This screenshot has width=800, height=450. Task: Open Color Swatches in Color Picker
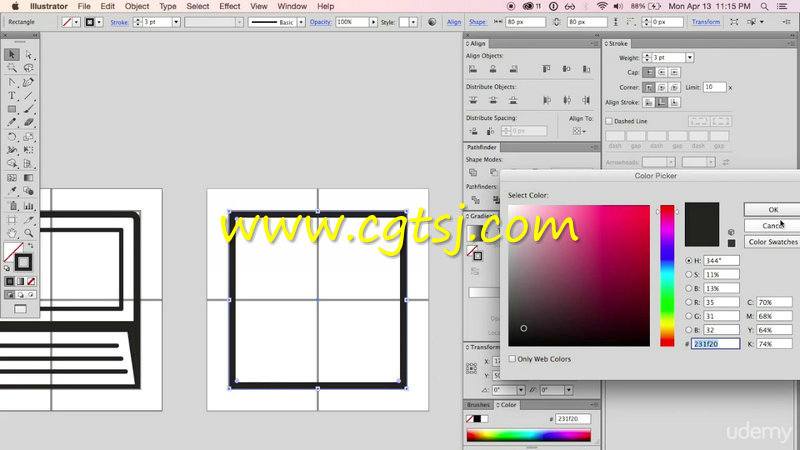coord(773,242)
